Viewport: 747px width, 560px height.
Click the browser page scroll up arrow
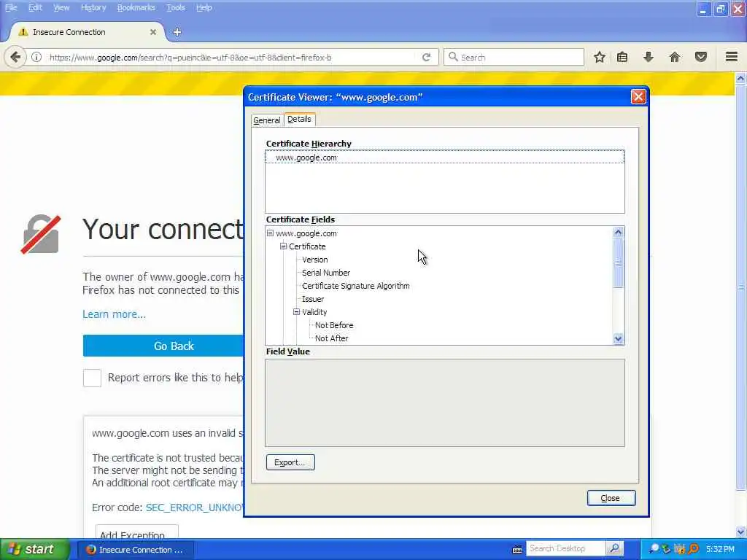[740, 78]
